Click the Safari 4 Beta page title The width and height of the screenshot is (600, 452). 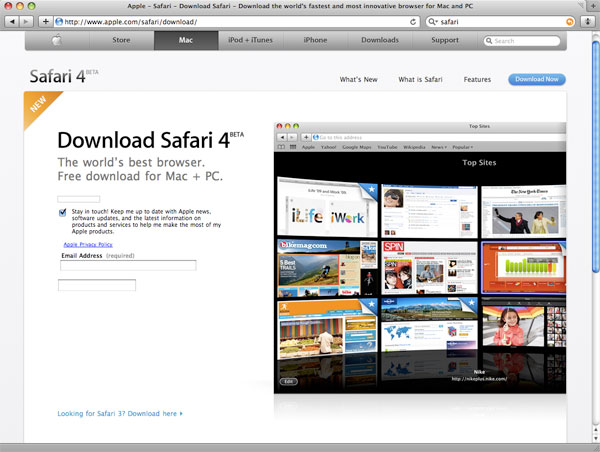click(64, 76)
